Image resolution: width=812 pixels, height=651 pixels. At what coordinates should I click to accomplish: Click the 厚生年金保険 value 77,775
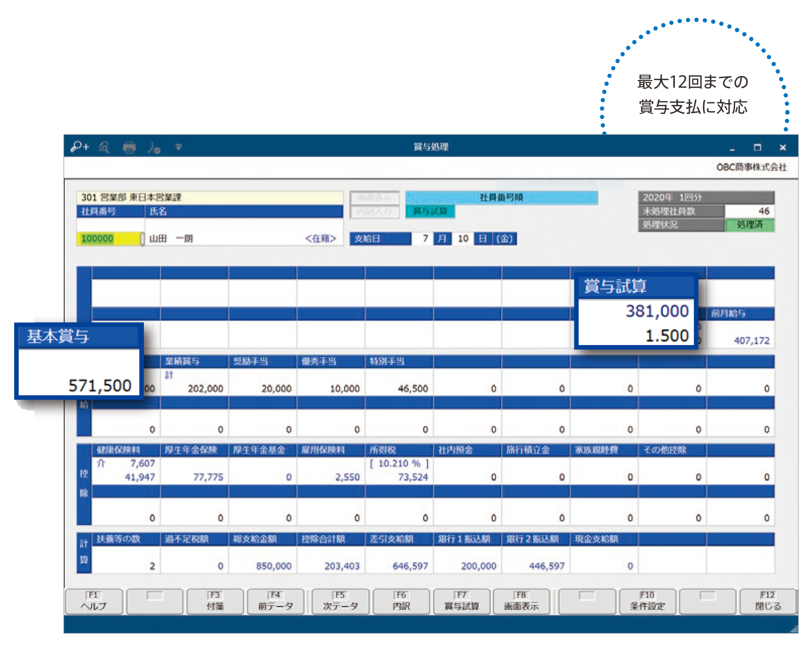click(x=208, y=477)
